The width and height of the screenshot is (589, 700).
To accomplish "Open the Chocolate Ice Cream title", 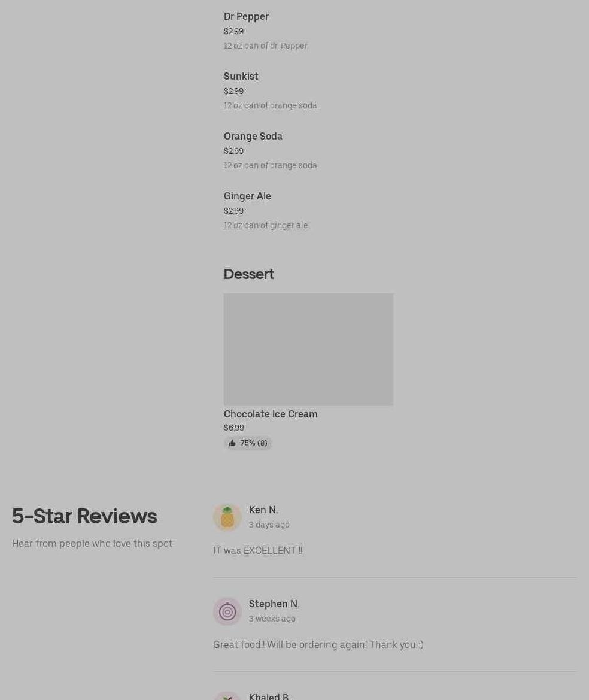I will [x=271, y=414].
